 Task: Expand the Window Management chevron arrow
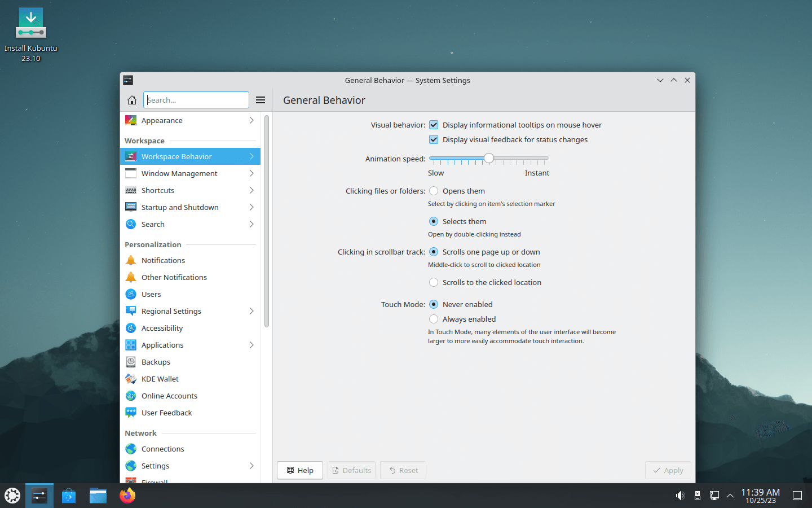tap(251, 173)
